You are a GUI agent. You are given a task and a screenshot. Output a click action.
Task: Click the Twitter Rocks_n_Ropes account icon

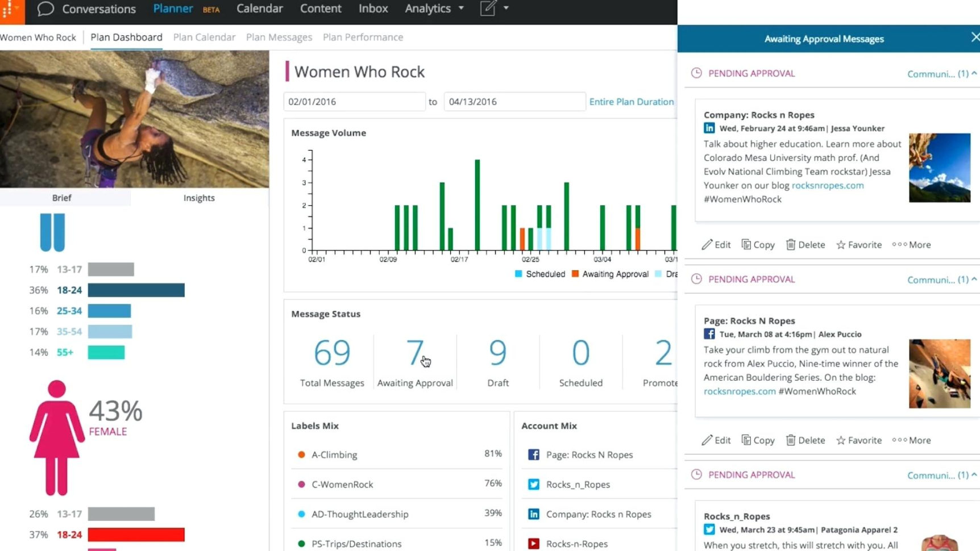pos(533,485)
